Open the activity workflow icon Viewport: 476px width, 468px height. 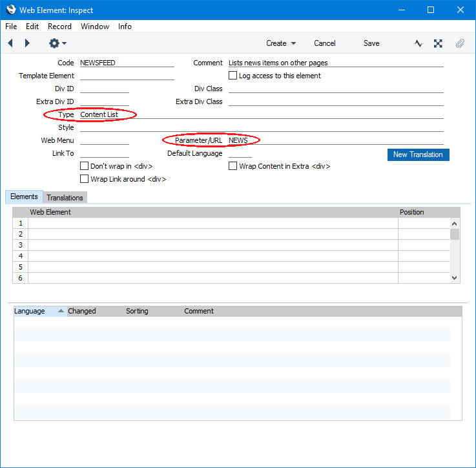coord(418,43)
